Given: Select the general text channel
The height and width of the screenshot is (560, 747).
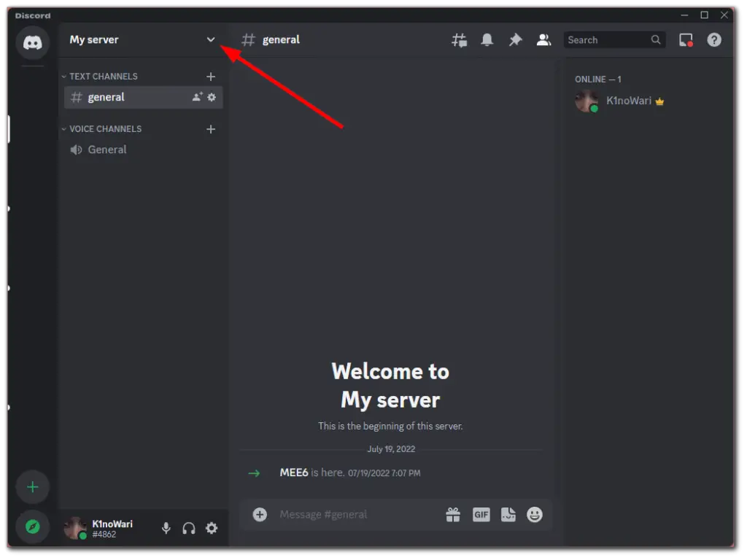Looking at the screenshot, I should point(107,96).
